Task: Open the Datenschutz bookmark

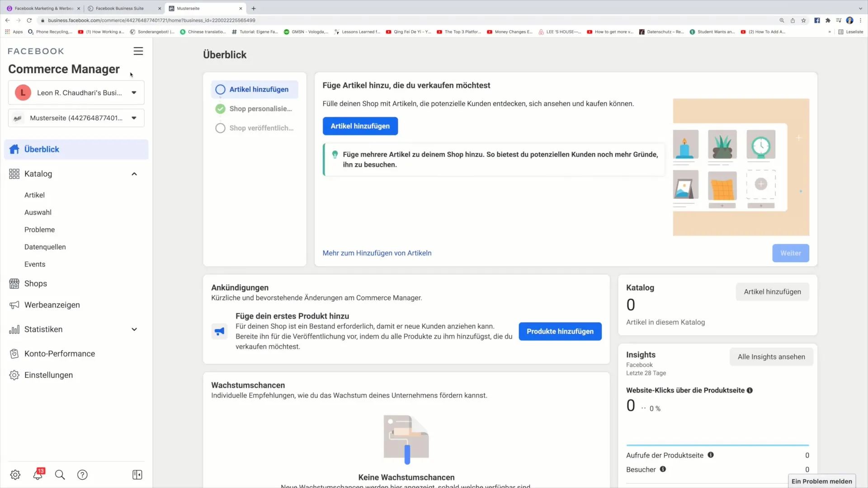Action: click(661, 32)
